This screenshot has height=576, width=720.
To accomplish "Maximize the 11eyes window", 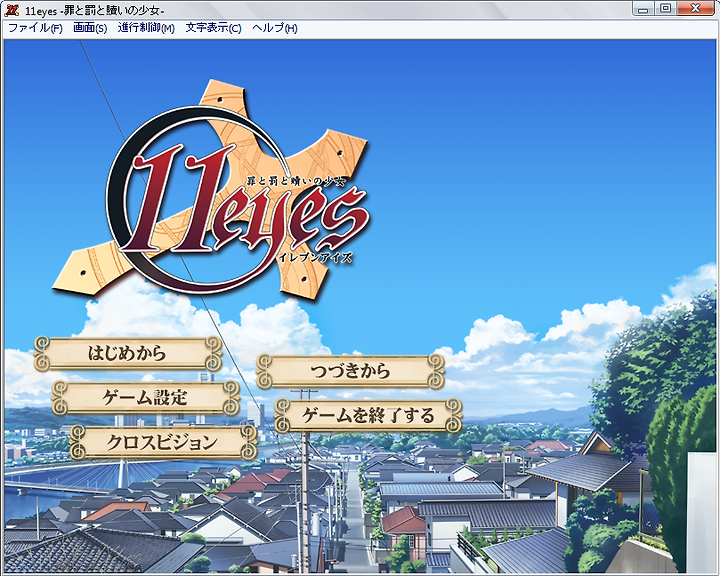I will pyautogui.click(x=665, y=8).
